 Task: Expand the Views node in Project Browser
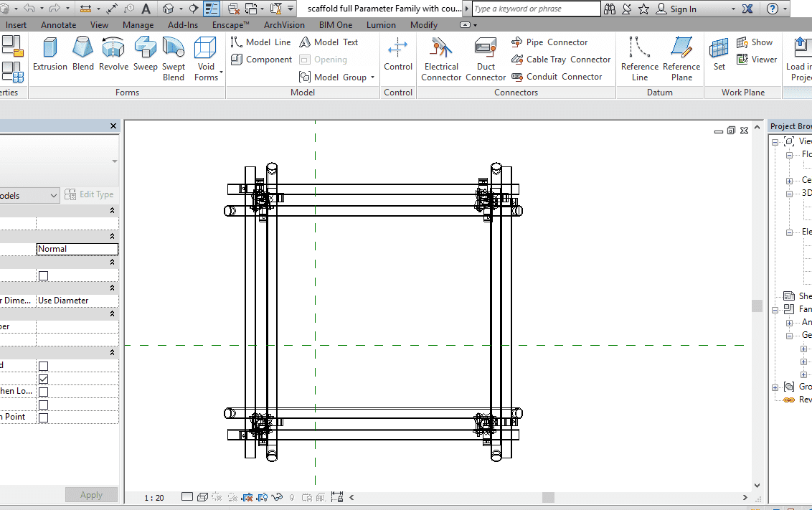click(775, 142)
